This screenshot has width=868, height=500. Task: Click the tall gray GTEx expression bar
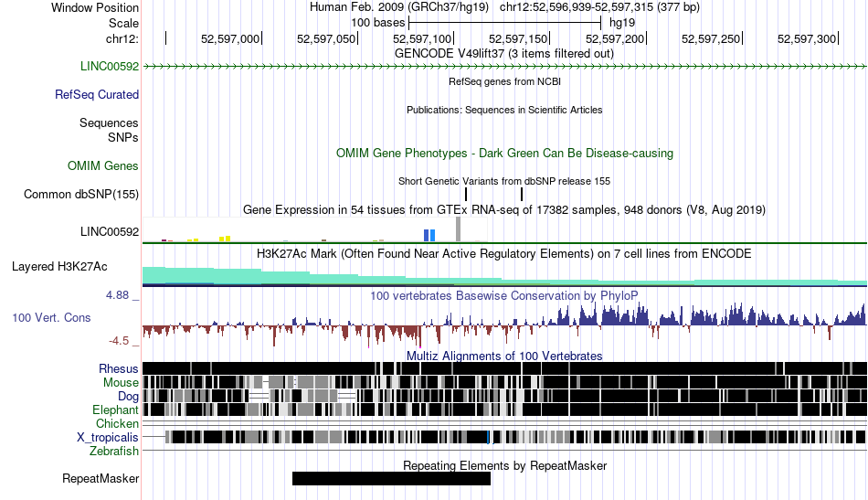[x=458, y=229]
